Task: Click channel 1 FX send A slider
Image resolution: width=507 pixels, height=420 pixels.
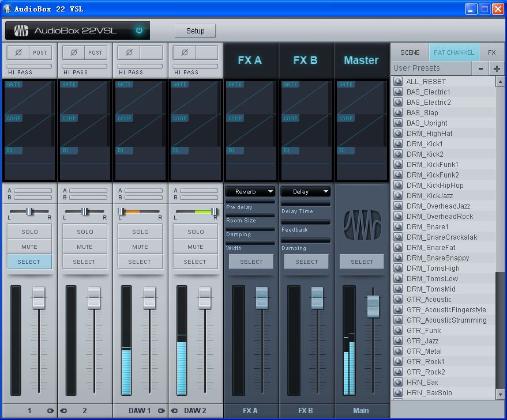Action: click(x=33, y=191)
